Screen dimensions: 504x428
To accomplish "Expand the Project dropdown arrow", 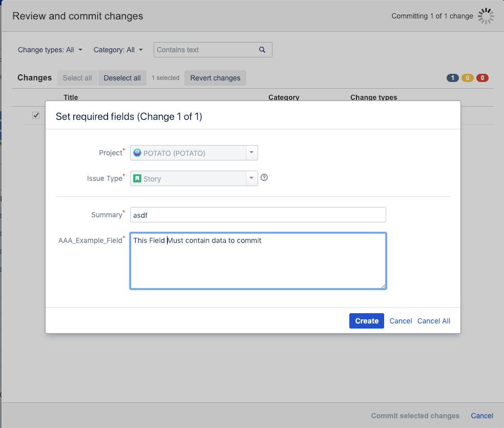I will coord(251,153).
